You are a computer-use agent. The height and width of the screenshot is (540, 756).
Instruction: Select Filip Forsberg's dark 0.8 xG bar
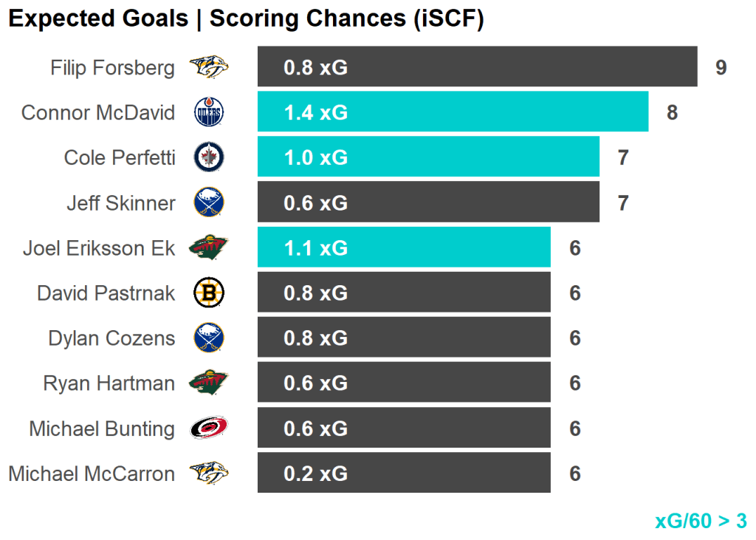(x=477, y=67)
